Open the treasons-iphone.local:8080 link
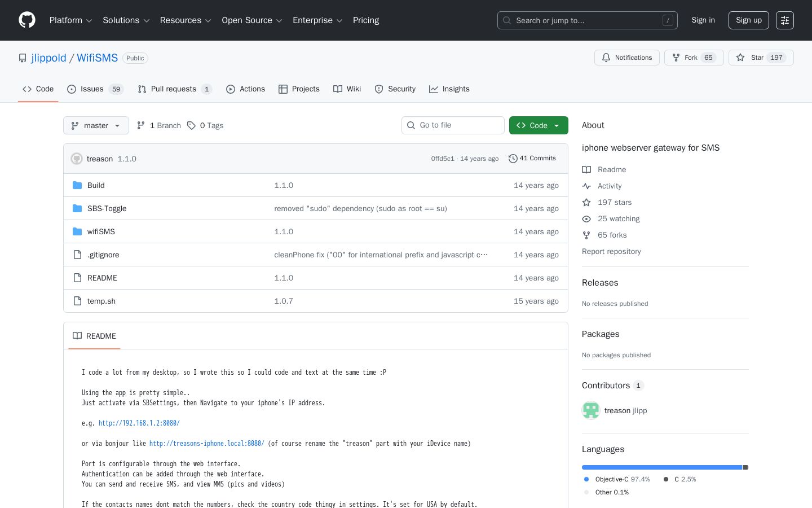Viewport: 812px width, 508px height. click(x=207, y=443)
